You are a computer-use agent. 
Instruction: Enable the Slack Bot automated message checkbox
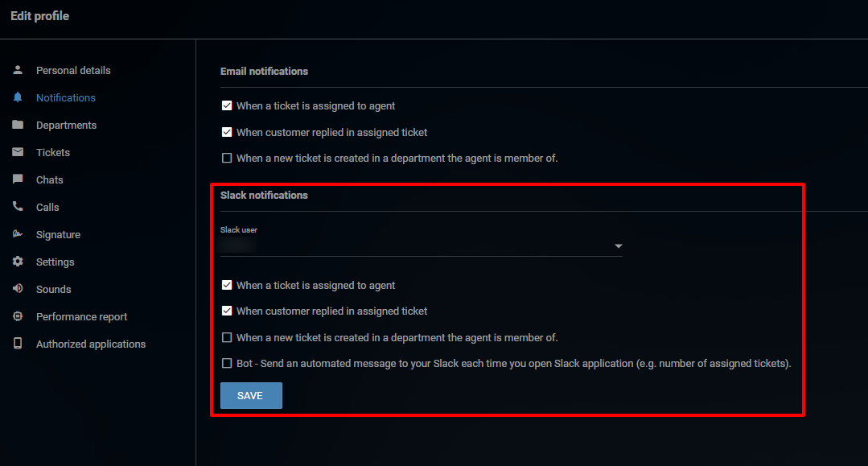[227, 363]
